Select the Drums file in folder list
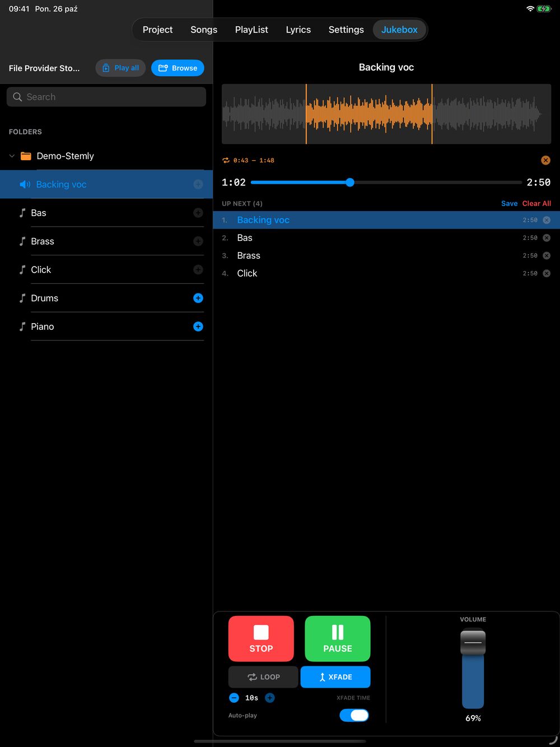The width and height of the screenshot is (560, 747). pyautogui.click(x=106, y=298)
